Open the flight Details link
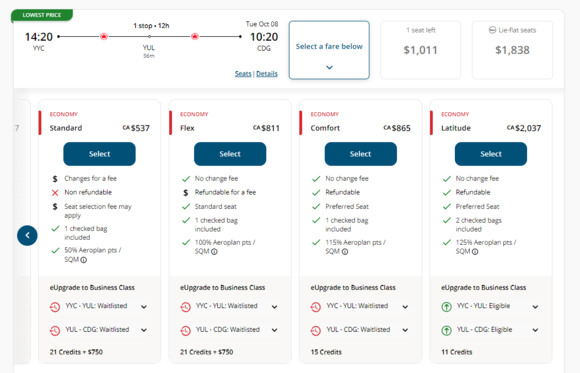The width and height of the screenshot is (580, 373). pyautogui.click(x=267, y=74)
